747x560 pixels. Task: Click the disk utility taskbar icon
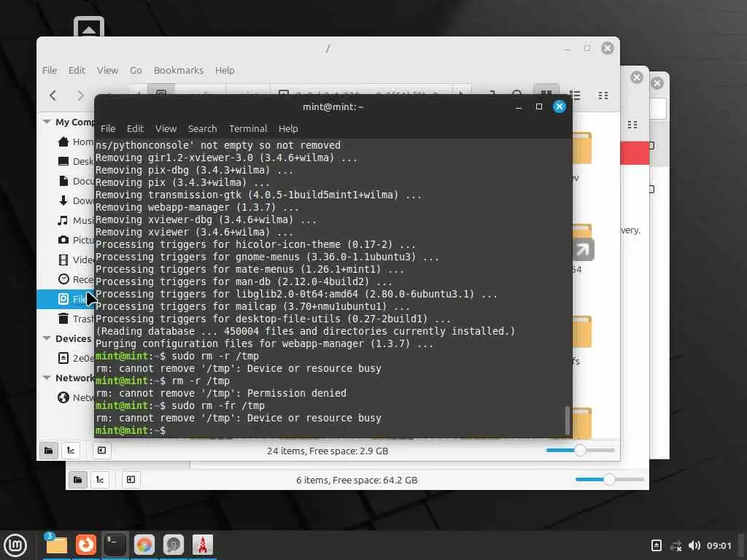(x=174, y=545)
